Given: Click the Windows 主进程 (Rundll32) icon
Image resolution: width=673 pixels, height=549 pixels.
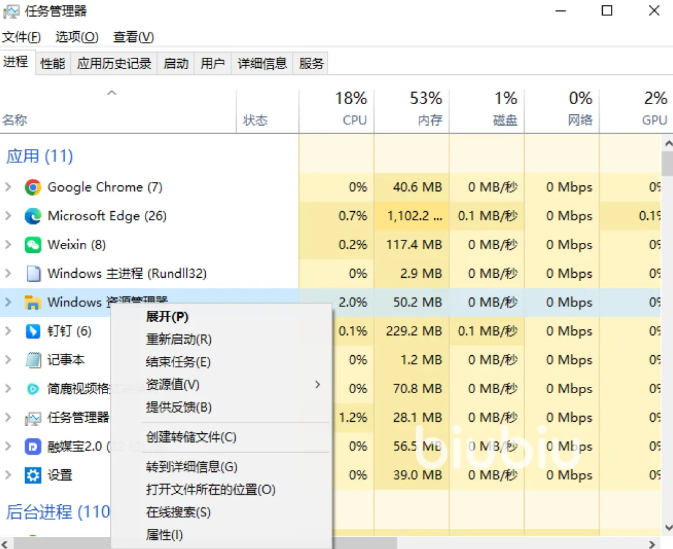Looking at the screenshot, I should 33,274.
